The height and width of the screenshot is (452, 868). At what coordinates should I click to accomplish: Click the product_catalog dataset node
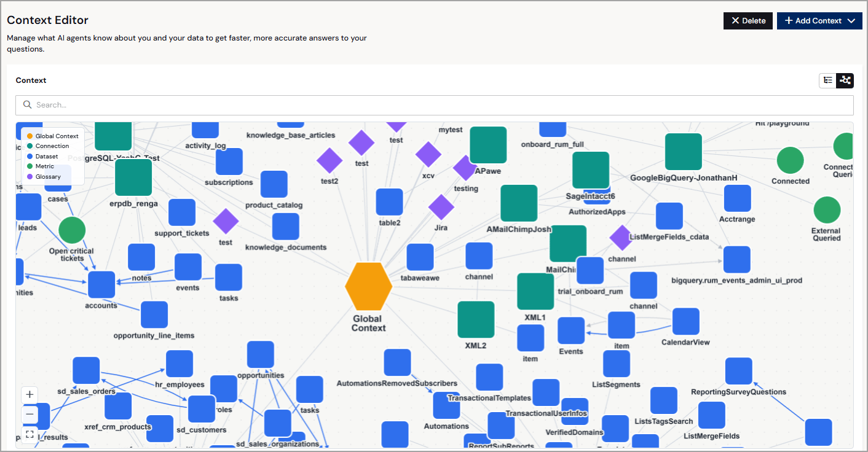[274, 184]
